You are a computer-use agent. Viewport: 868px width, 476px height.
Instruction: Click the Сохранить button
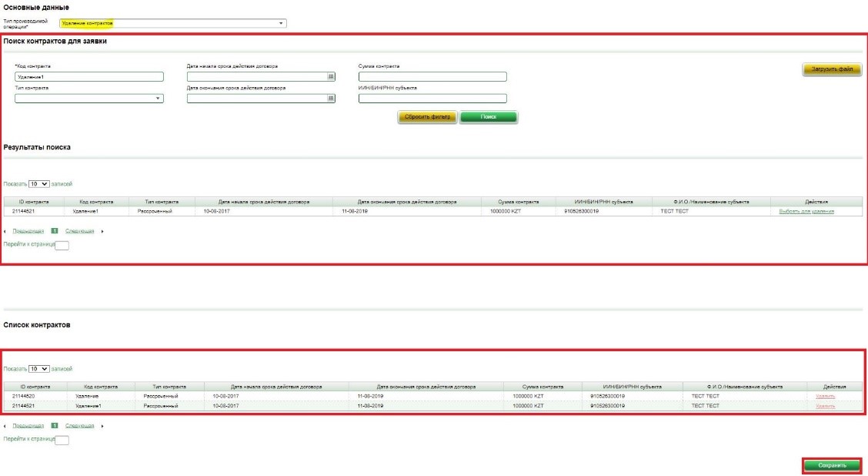click(832, 465)
